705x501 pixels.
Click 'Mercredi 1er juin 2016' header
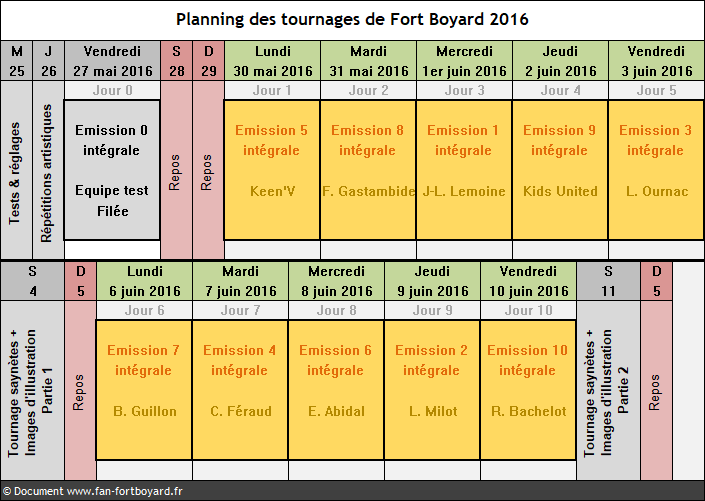464,61
